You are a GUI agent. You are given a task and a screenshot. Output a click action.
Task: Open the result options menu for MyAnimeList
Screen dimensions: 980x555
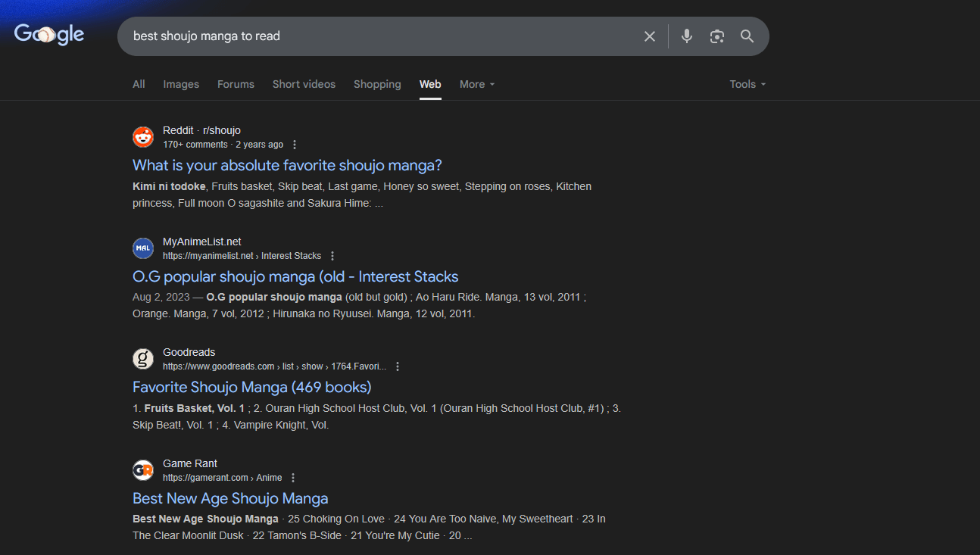click(x=332, y=255)
